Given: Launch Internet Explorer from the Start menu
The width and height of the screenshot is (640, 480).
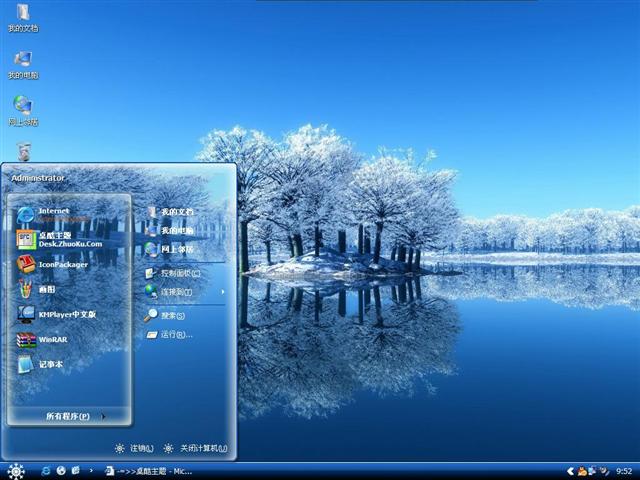Looking at the screenshot, I should tap(53, 214).
